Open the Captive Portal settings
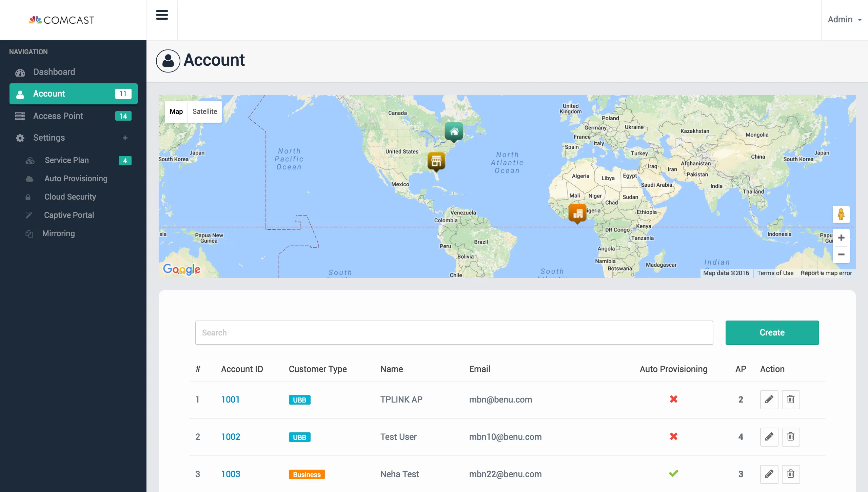The image size is (868, 492). tap(69, 215)
